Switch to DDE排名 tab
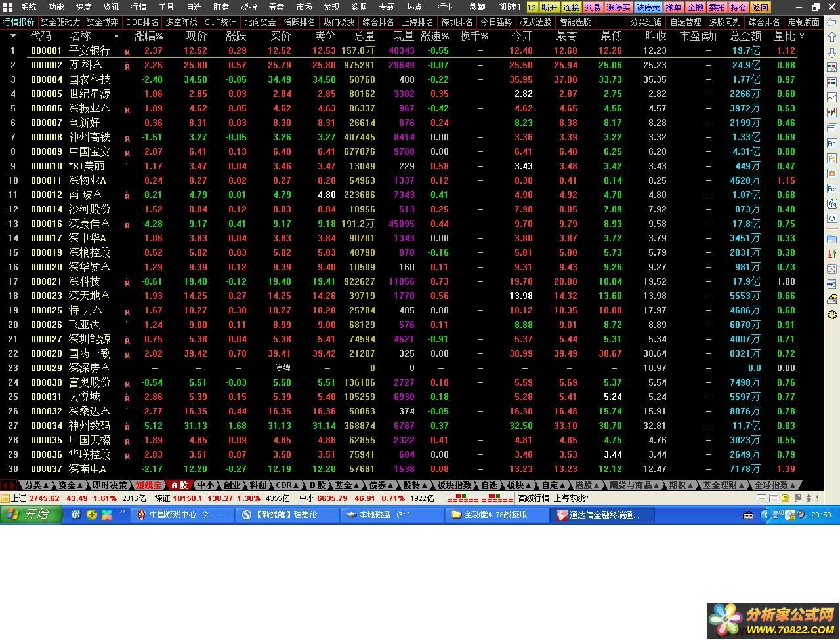 point(142,22)
